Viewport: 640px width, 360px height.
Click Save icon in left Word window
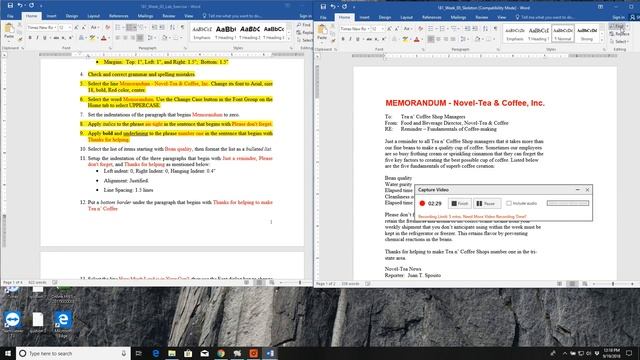[x=10, y=6]
